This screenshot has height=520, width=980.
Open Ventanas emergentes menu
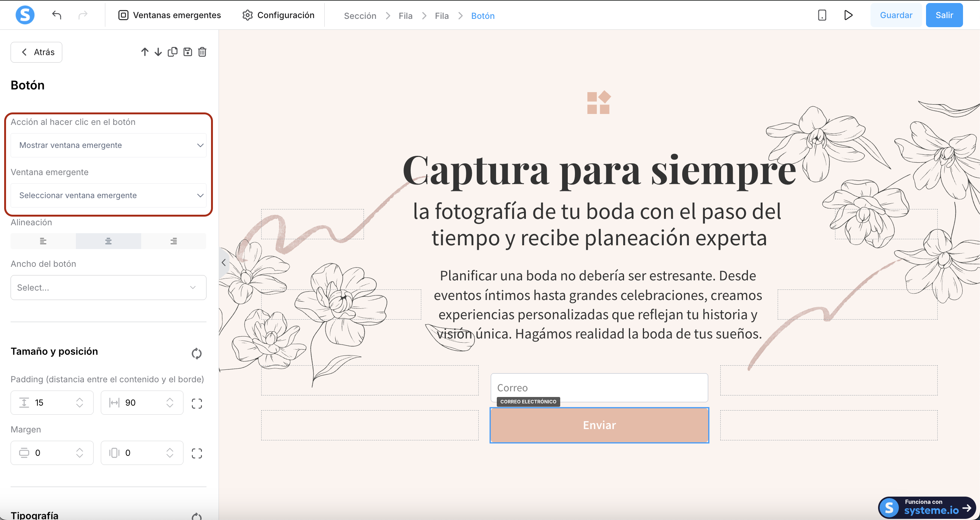[x=169, y=15]
